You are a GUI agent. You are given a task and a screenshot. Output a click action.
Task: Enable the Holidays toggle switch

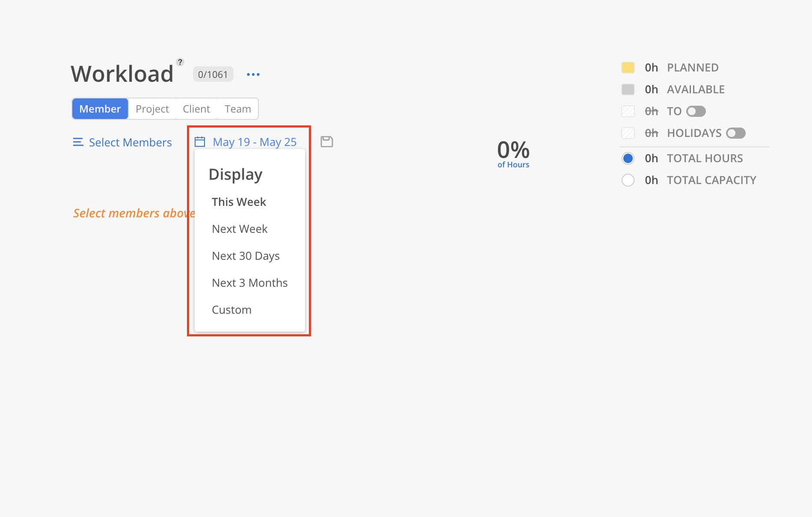point(735,133)
